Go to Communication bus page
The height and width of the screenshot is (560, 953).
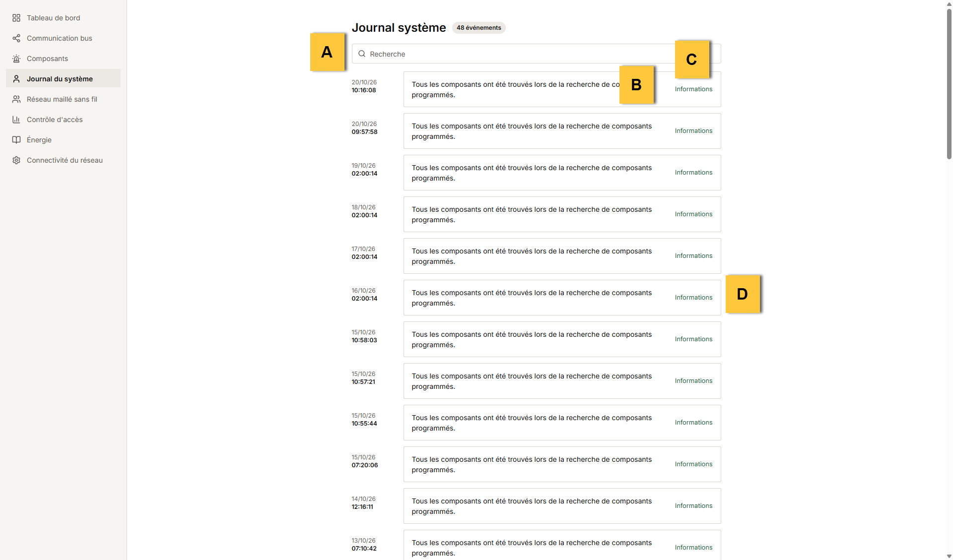63,38
